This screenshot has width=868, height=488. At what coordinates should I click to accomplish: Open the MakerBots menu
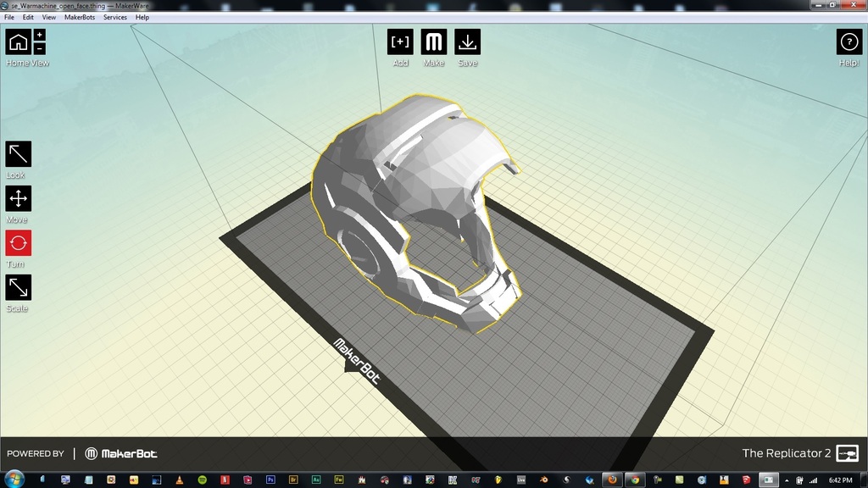pyautogui.click(x=80, y=17)
